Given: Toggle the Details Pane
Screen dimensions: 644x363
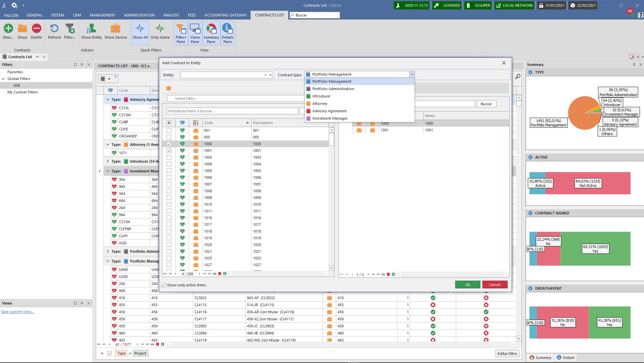Looking at the screenshot, I should point(227,33).
